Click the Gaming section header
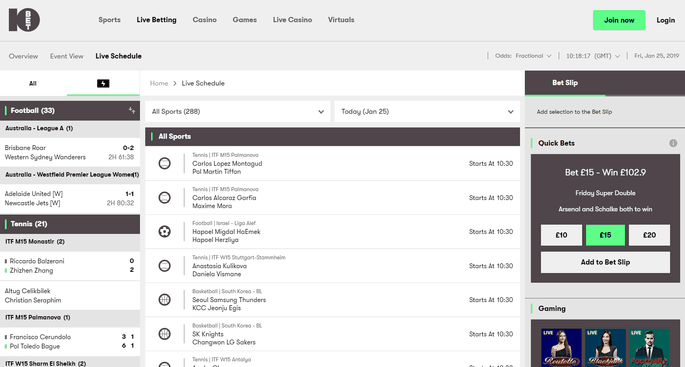The image size is (685, 367). [x=552, y=308]
